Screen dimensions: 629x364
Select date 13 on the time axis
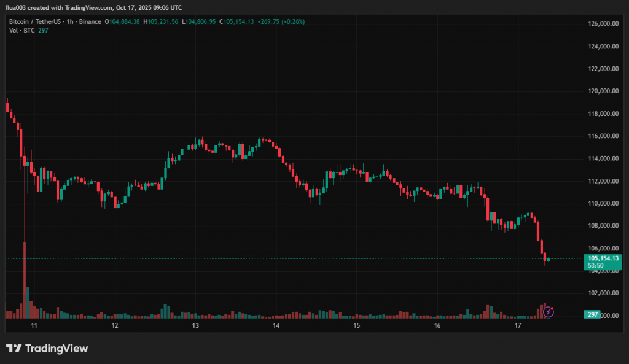click(195, 326)
